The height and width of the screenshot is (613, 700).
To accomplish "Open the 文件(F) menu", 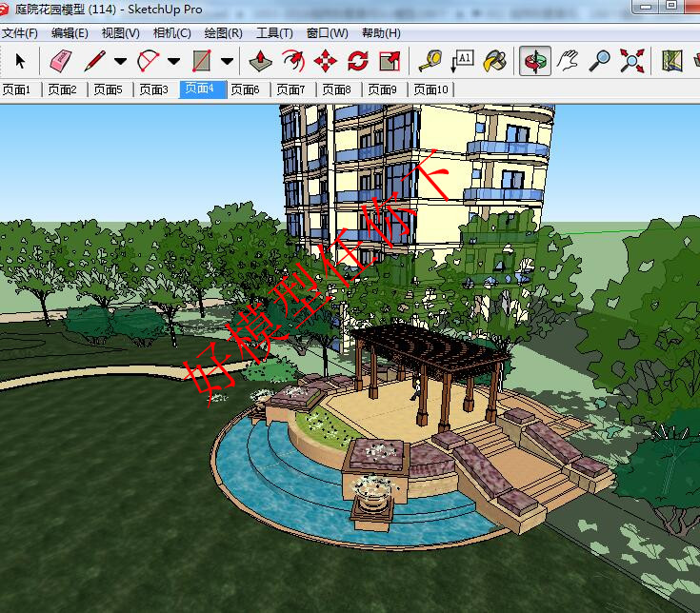I will tap(19, 33).
